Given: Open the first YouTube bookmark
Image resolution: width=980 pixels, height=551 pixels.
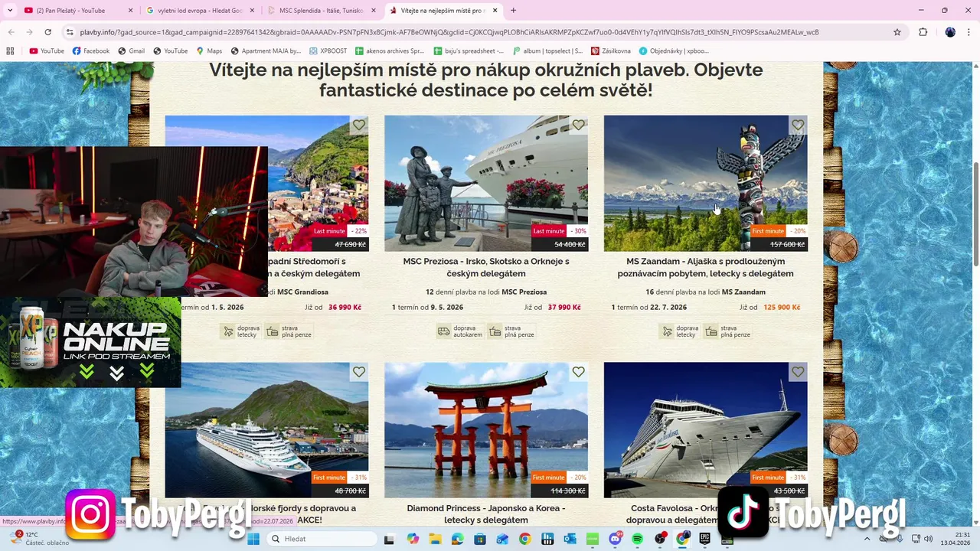Looking at the screenshot, I should pos(47,51).
